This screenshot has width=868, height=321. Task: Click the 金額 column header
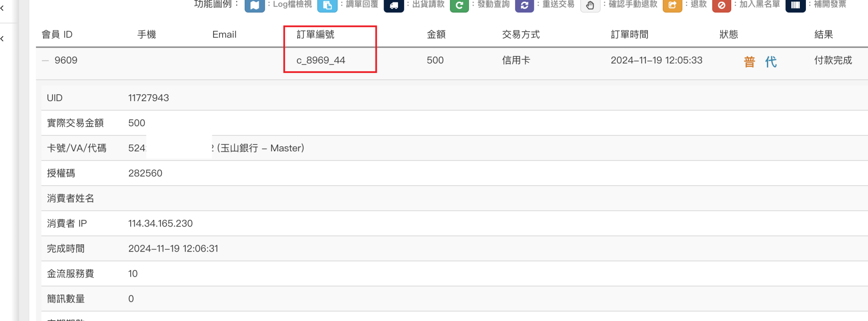(436, 35)
